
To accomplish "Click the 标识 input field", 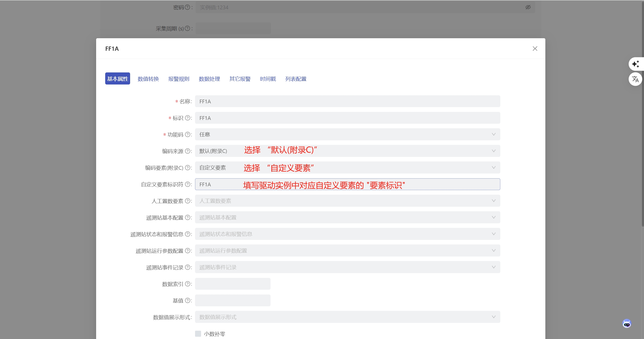I will [347, 118].
